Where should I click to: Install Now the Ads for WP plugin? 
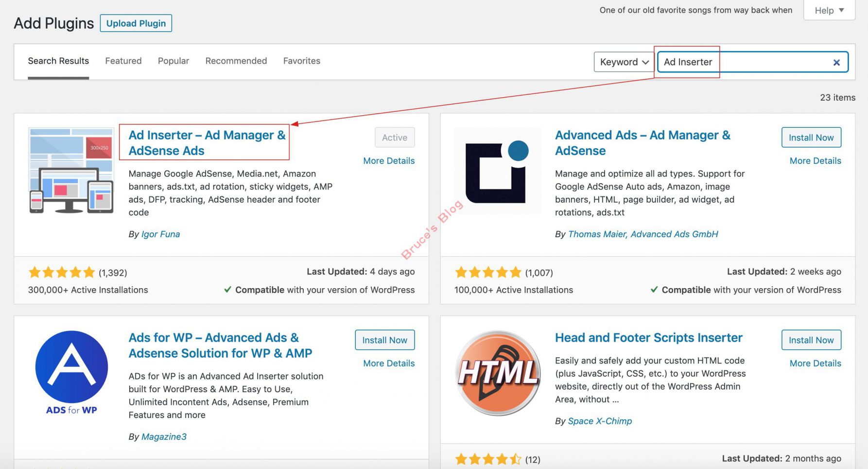click(x=385, y=340)
